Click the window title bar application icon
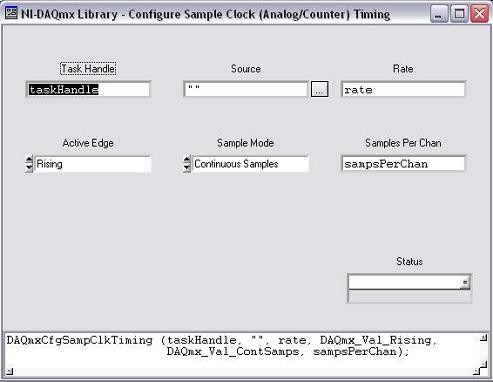This screenshot has width=493, height=382. point(11,13)
